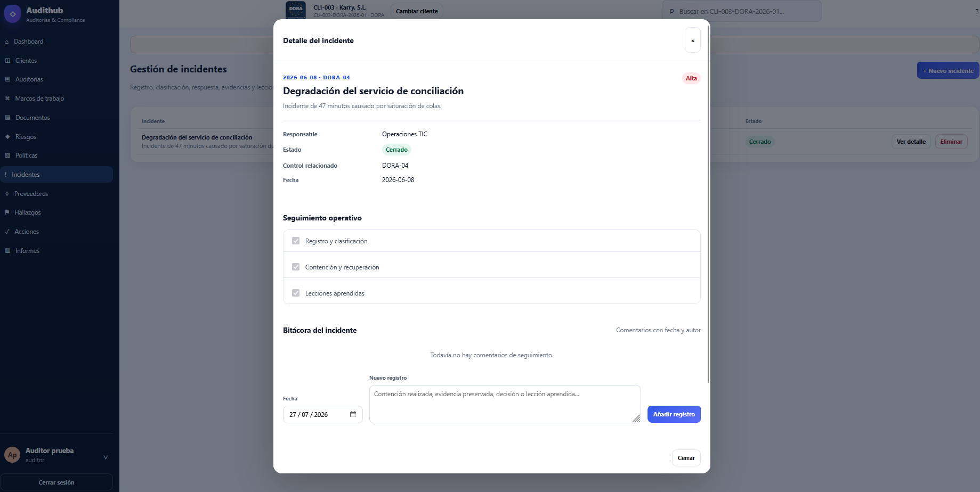Click the Ap user avatar
Screen dimensions: 980x492
12,455
